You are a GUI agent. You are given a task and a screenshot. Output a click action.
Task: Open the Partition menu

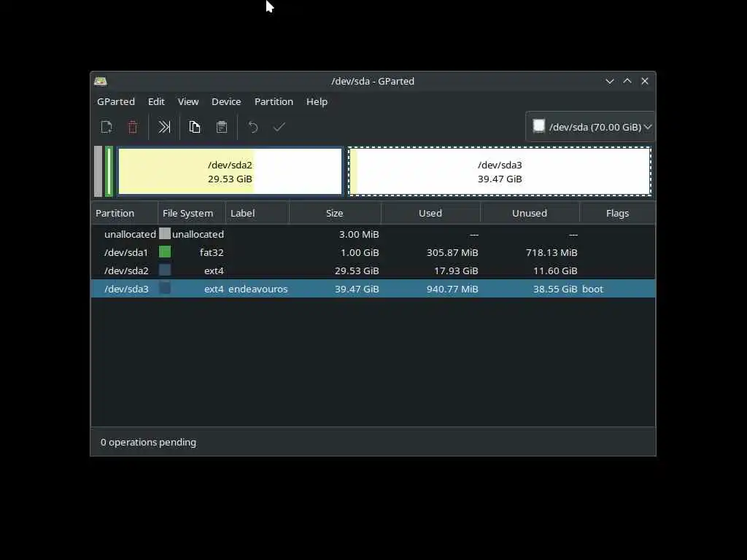(274, 101)
